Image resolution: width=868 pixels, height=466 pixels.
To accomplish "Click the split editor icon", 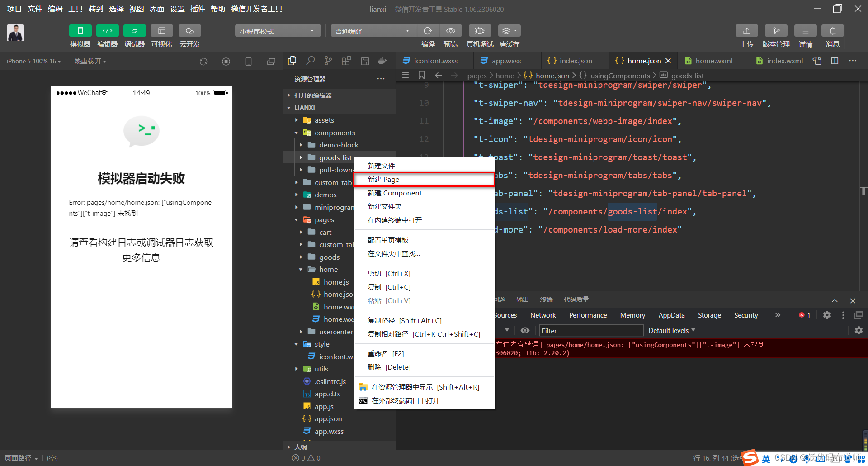I will [835, 61].
